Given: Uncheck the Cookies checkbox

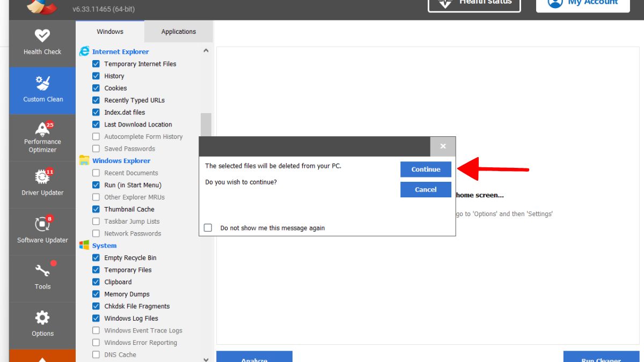Looking at the screenshot, I should [96, 88].
